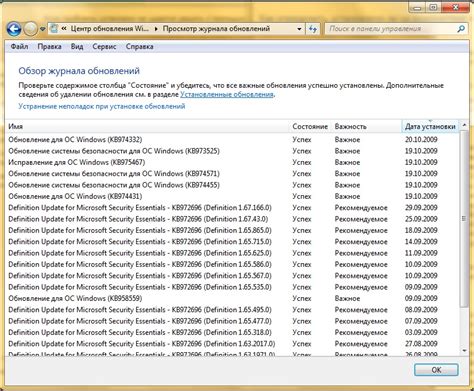The image size is (474, 391).
Task: Click the 'Обзор журнала обновлений' heading
Action: coord(79,71)
